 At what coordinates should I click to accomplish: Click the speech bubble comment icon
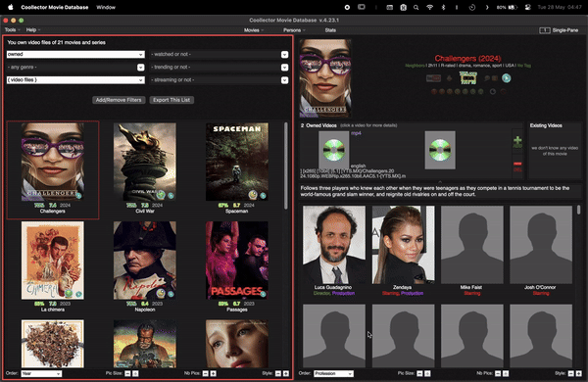[487, 78]
